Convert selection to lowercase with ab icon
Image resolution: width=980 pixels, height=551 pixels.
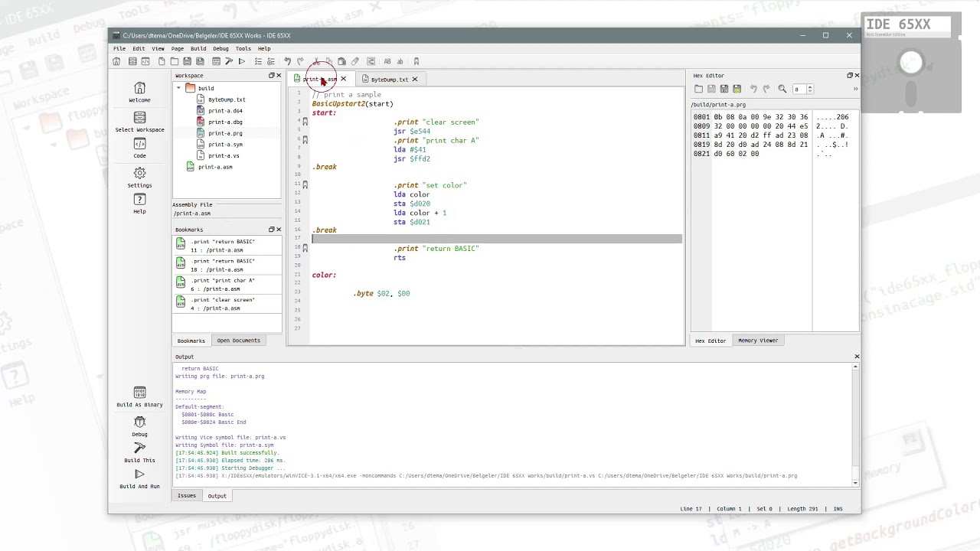pyautogui.click(x=400, y=61)
